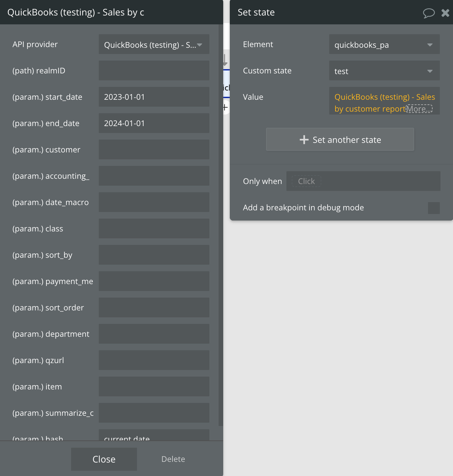
Task: Click the More... link in Value field
Action: [x=419, y=109]
